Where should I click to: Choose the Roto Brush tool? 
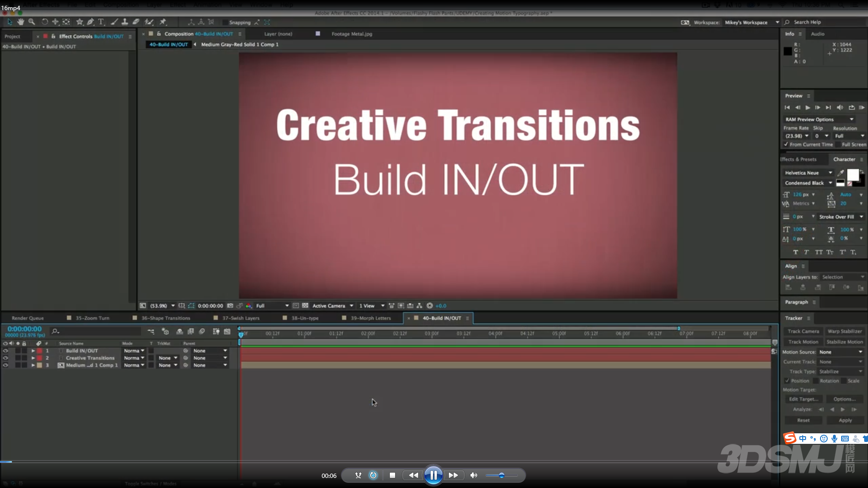pos(149,22)
